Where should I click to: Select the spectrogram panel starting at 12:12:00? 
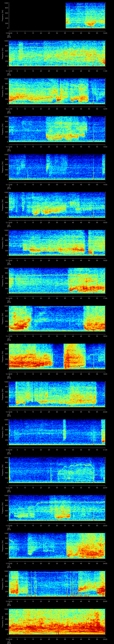click(57, 129)
